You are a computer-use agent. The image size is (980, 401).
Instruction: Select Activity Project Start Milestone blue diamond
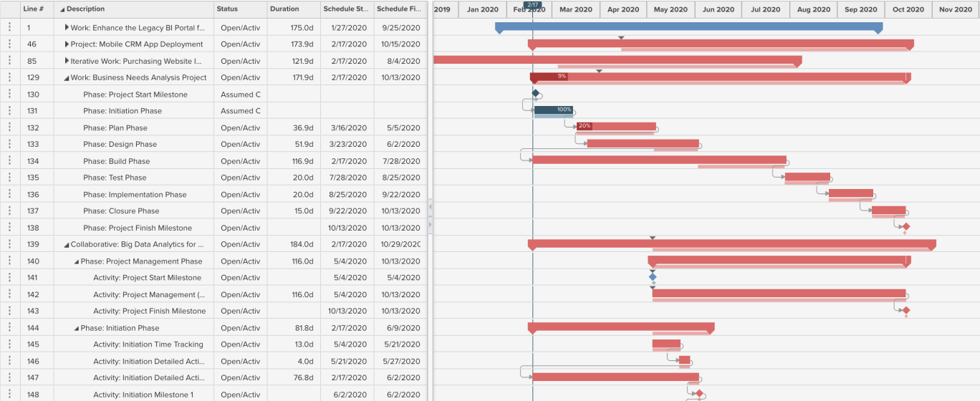pos(653,276)
